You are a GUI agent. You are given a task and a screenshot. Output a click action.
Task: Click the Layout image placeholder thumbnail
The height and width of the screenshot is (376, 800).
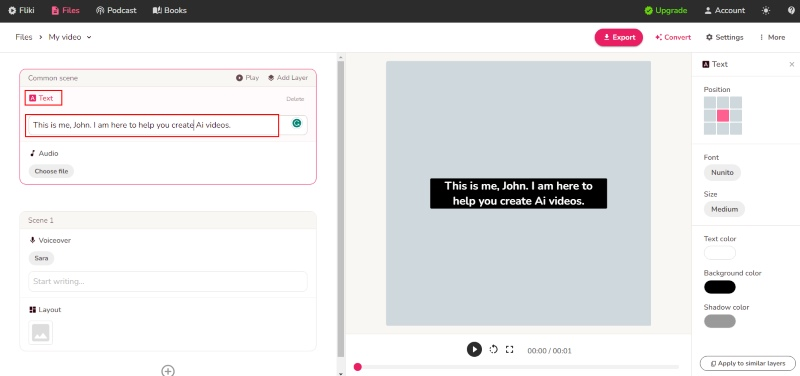point(40,333)
